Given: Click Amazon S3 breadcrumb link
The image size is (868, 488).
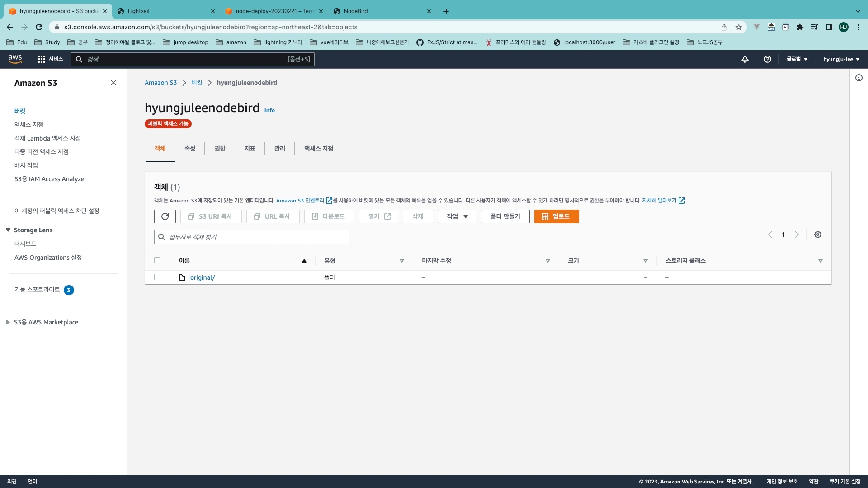Looking at the screenshot, I should pos(160,83).
